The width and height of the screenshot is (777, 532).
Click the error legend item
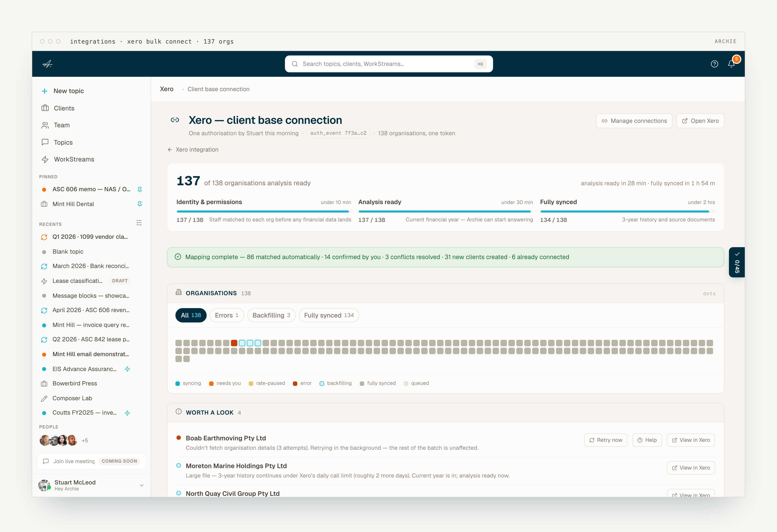click(302, 383)
